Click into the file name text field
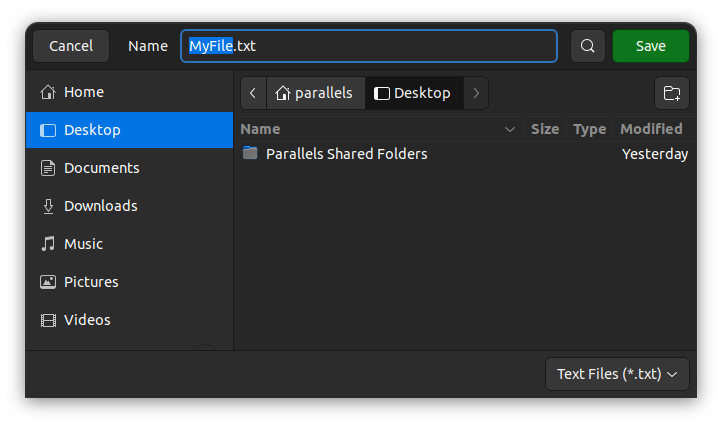The width and height of the screenshot is (722, 426). (400, 46)
